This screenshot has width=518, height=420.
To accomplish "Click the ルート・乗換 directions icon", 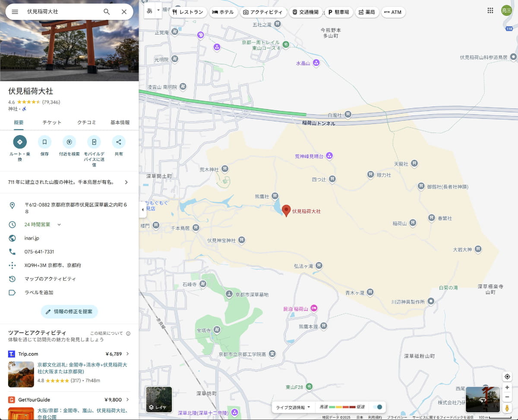I will (20, 142).
